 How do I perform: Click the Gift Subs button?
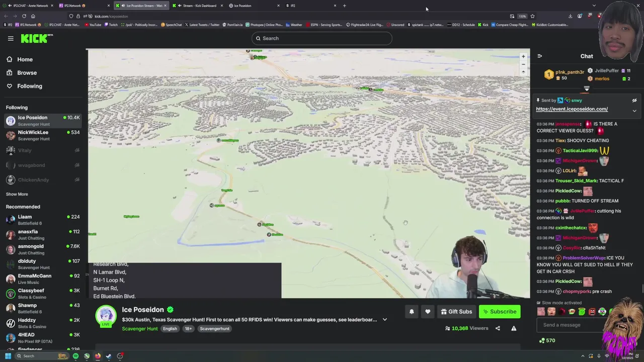click(456, 312)
